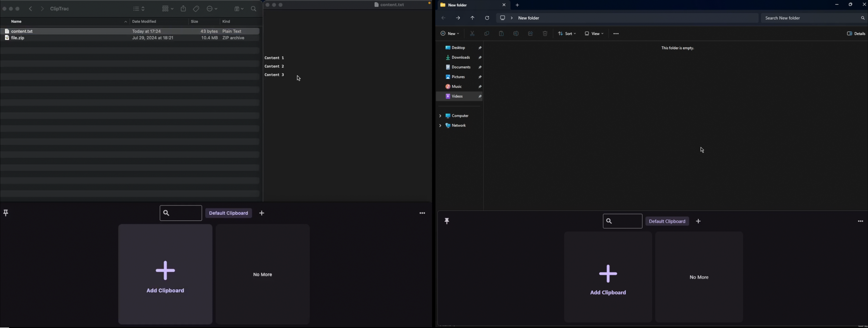Select the left Default Clipboard tab
The height and width of the screenshot is (328, 868).
tap(229, 213)
